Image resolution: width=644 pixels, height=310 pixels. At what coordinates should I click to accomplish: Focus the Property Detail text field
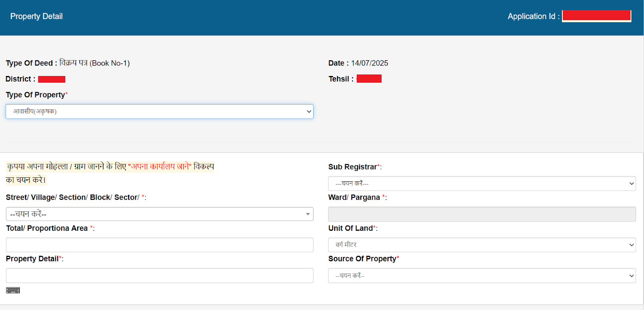tap(159, 276)
